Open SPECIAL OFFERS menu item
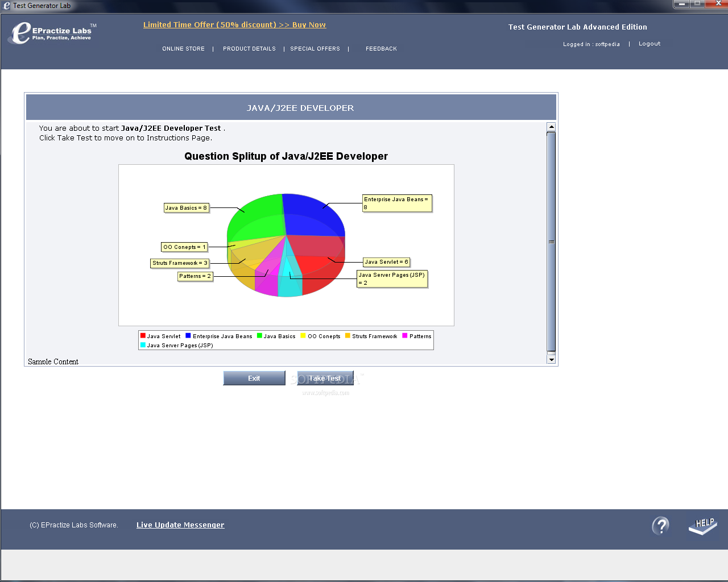 click(315, 49)
